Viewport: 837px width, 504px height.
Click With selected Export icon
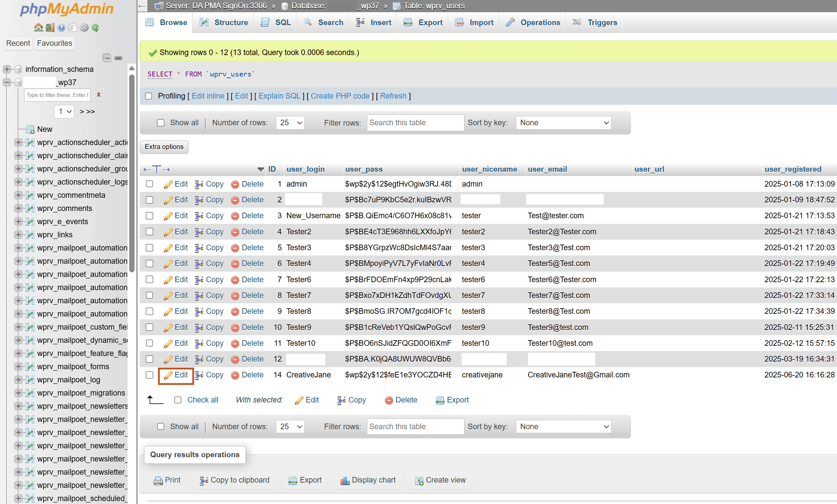click(x=440, y=400)
